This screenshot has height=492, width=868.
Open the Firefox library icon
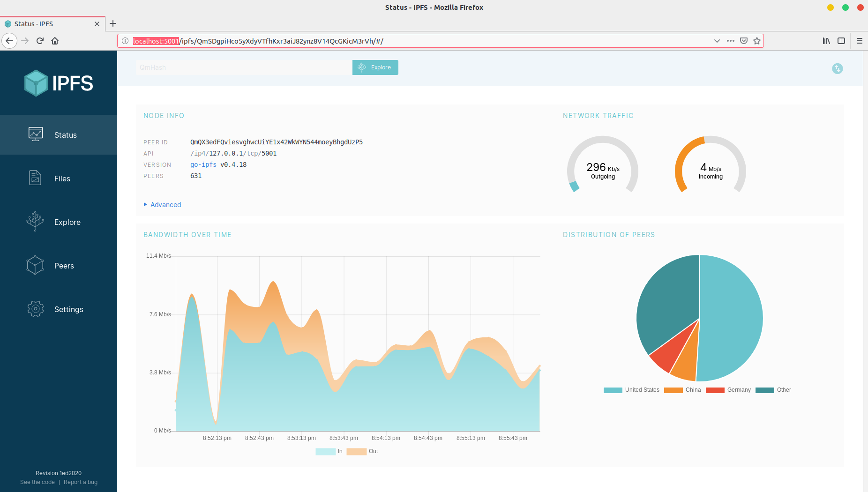tap(826, 41)
